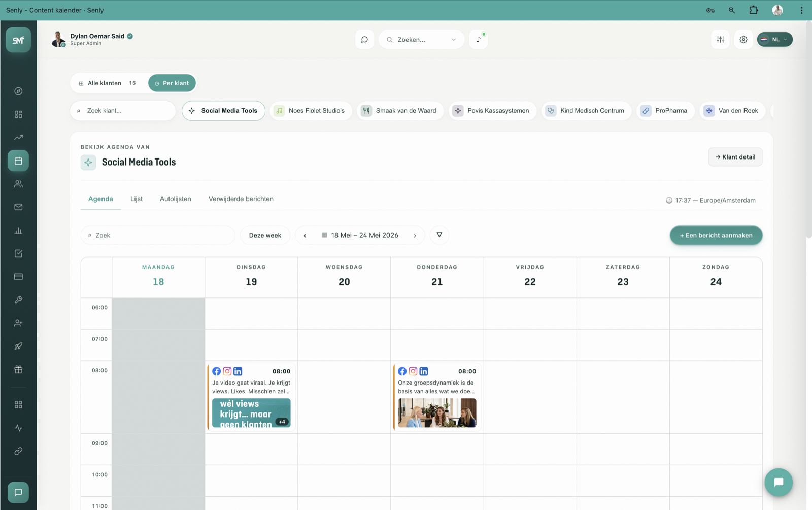Open the two-people users icon in sidebar
The width and height of the screenshot is (812, 510).
point(18,184)
